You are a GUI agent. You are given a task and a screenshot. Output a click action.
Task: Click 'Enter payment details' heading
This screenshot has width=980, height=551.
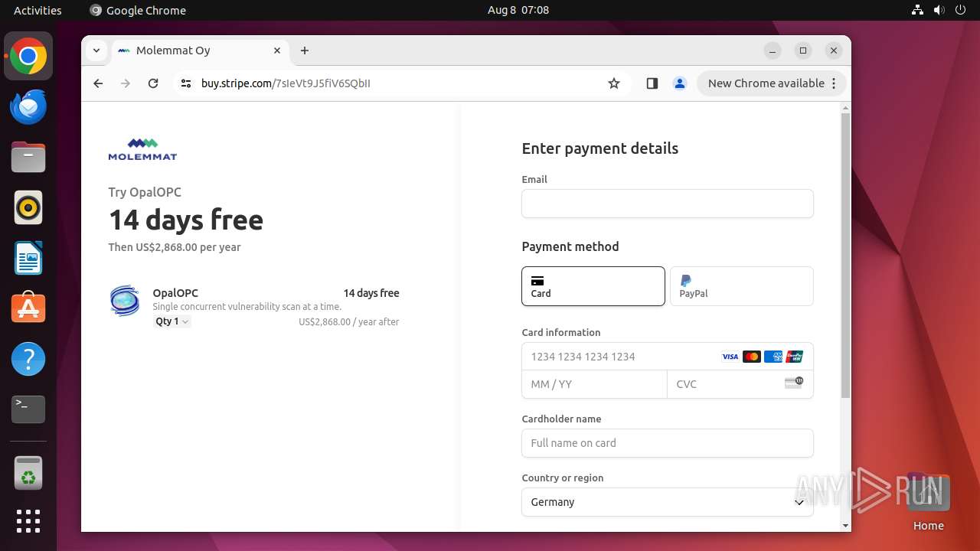point(600,148)
